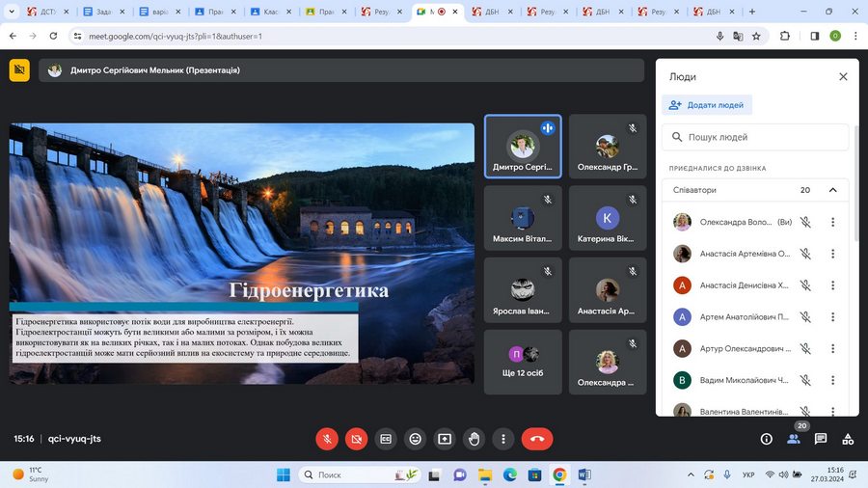The image size is (868, 488).
Task: Click the Пошук людей search field
Action: [758, 138]
